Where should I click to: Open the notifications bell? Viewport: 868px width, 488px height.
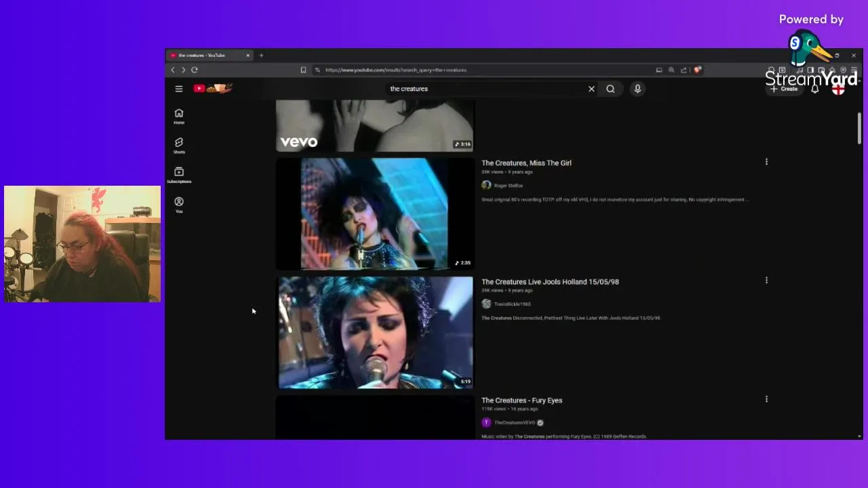pos(815,89)
